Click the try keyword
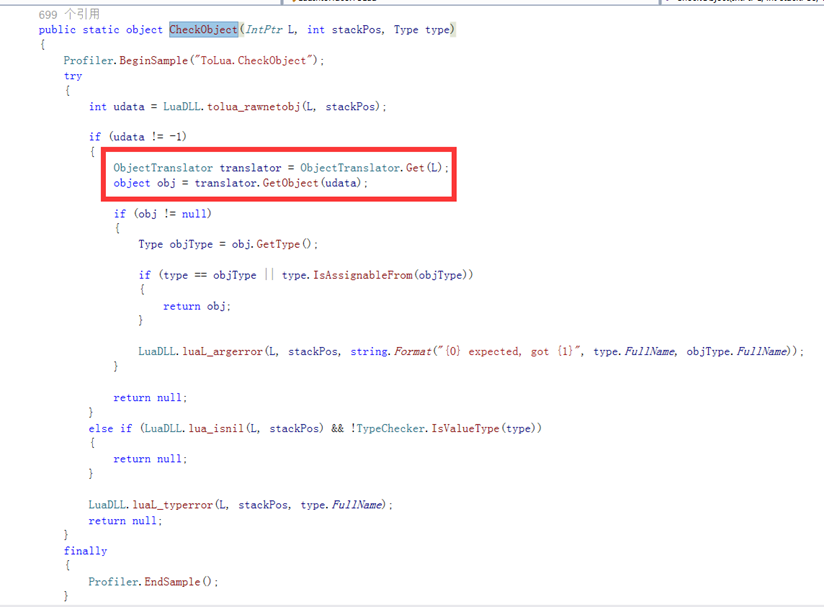 pos(73,76)
